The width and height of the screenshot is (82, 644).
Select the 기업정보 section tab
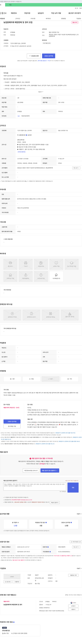(x=78, y=19)
